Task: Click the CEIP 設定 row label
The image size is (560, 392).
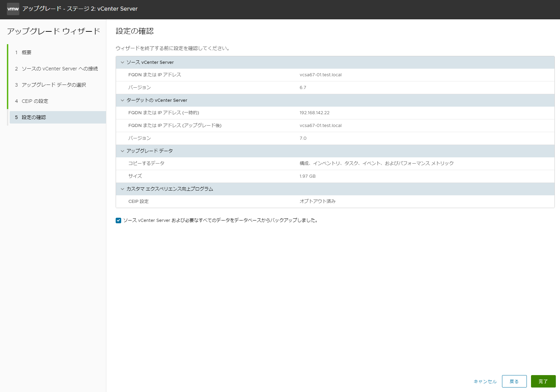Action: tap(138, 202)
